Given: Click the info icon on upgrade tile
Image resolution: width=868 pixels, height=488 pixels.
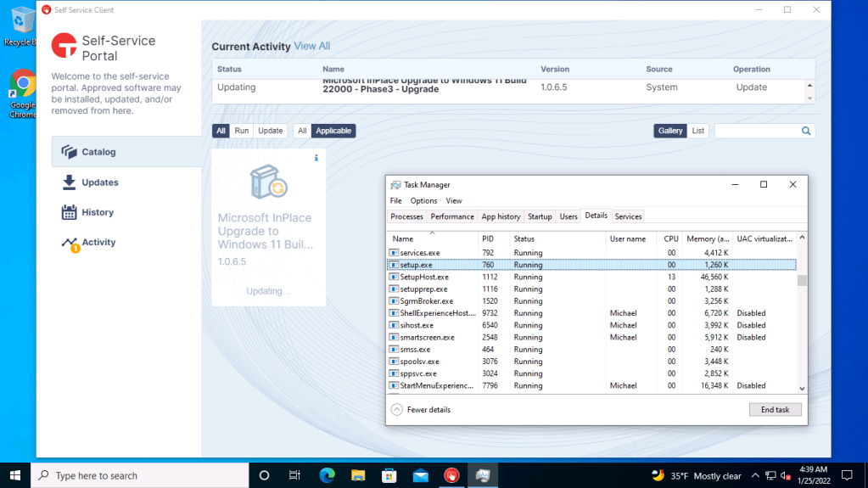Looking at the screenshot, I should coord(316,158).
